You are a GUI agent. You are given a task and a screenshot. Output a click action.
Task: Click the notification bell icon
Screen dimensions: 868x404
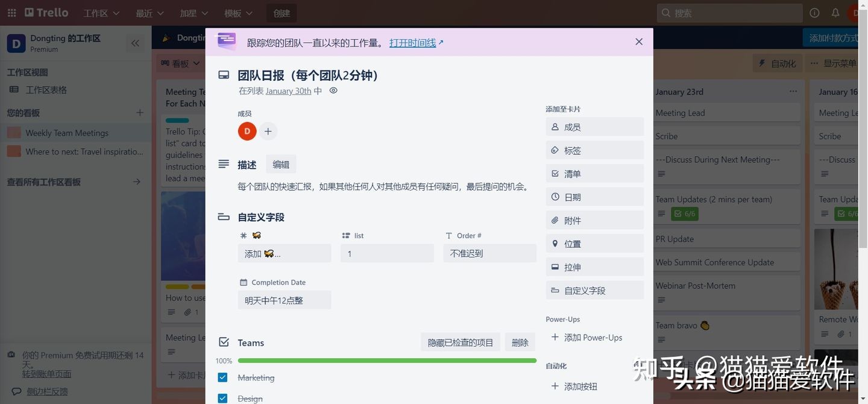tap(835, 13)
